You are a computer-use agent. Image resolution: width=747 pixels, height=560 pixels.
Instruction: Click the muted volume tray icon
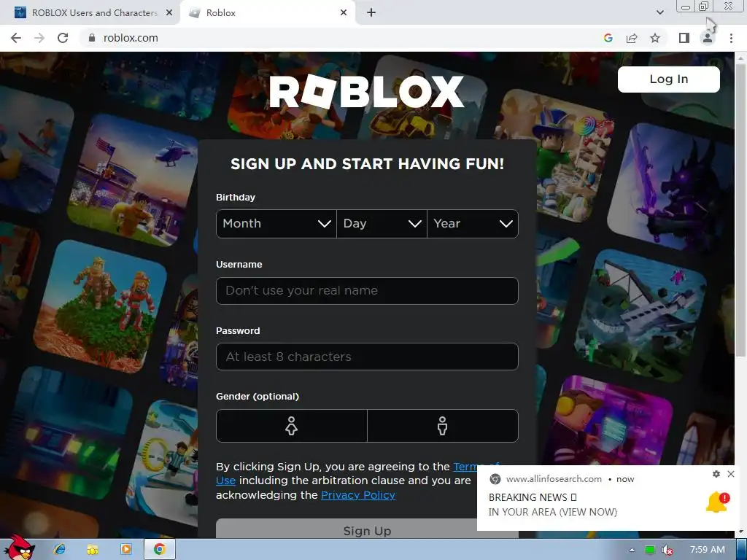667,550
